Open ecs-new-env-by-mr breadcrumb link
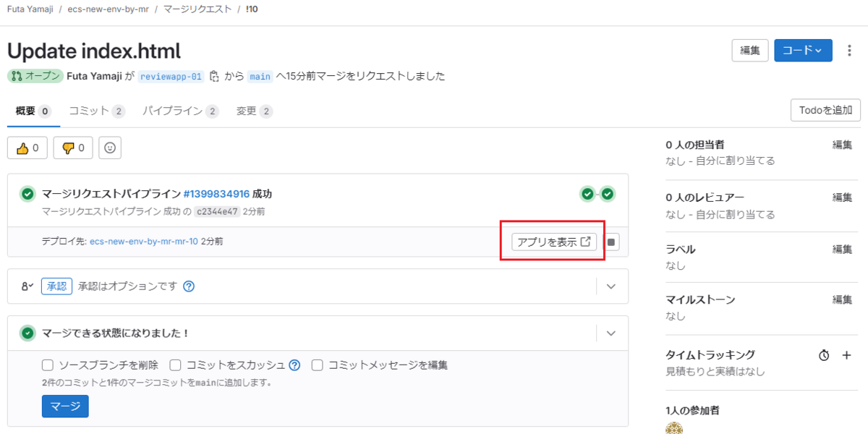Viewport: 868px width, 434px height. pyautogui.click(x=108, y=9)
